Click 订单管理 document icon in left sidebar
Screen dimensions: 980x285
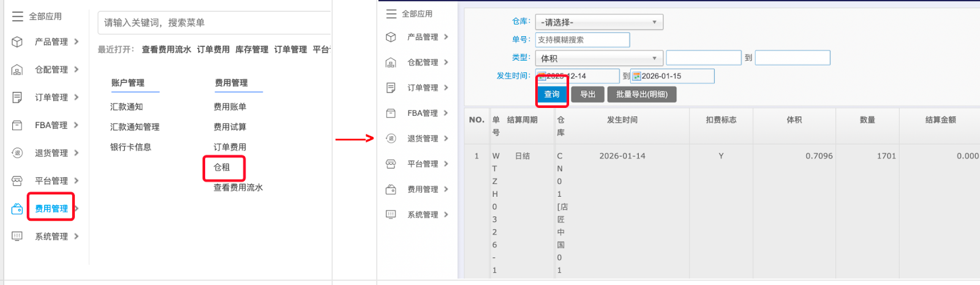tap(17, 97)
